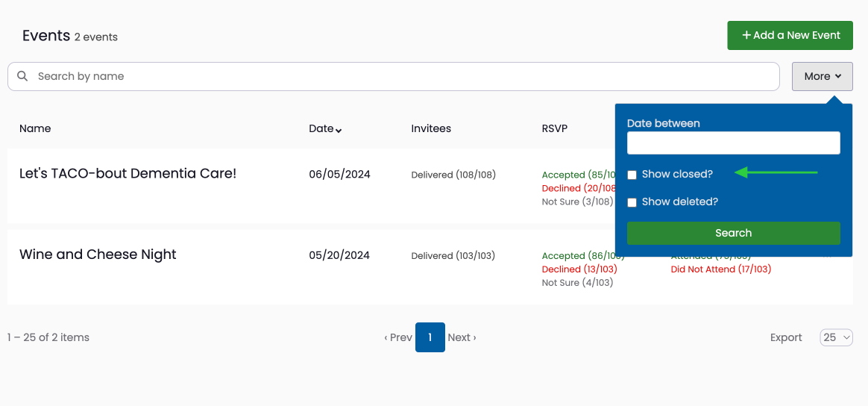Open the 25 items-per-page dropdown
This screenshot has height=406, width=868.
[836, 337]
